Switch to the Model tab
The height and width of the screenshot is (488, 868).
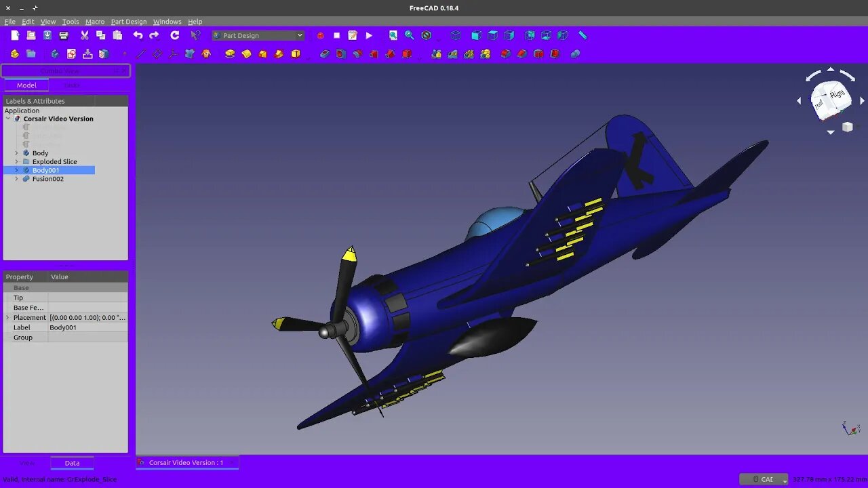pyautogui.click(x=26, y=85)
